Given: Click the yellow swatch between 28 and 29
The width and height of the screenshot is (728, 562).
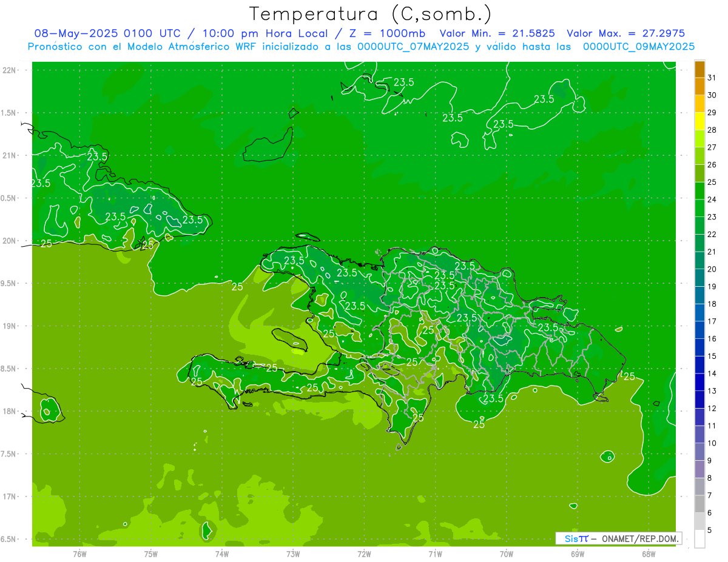Looking at the screenshot, I should [699, 121].
